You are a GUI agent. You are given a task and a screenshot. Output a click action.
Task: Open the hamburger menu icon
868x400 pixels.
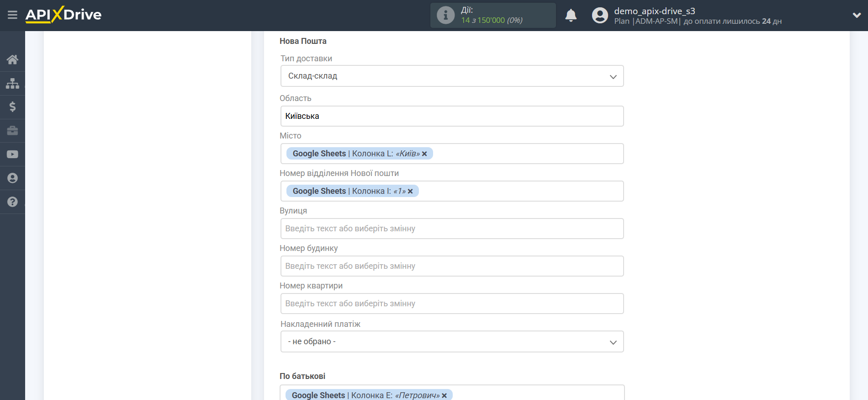click(x=12, y=15)
